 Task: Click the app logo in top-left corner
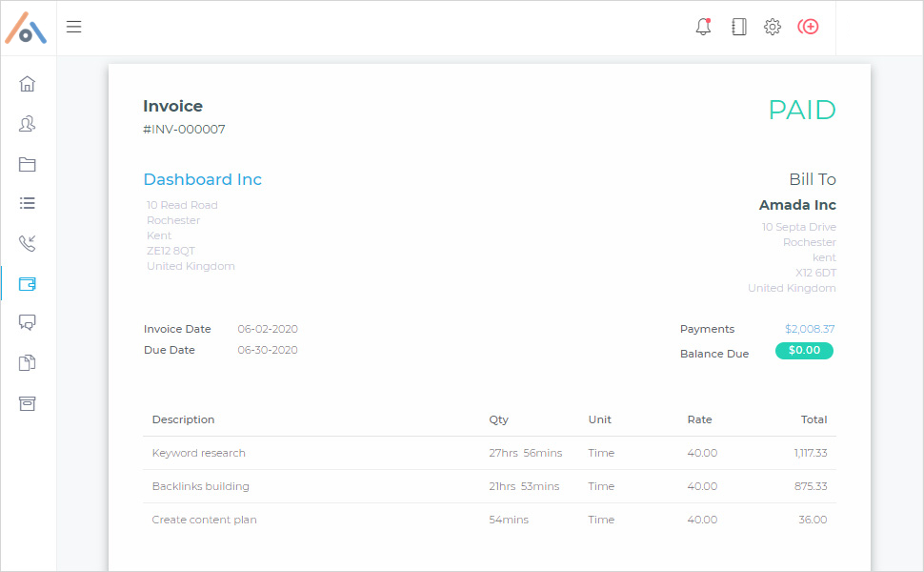27,28
